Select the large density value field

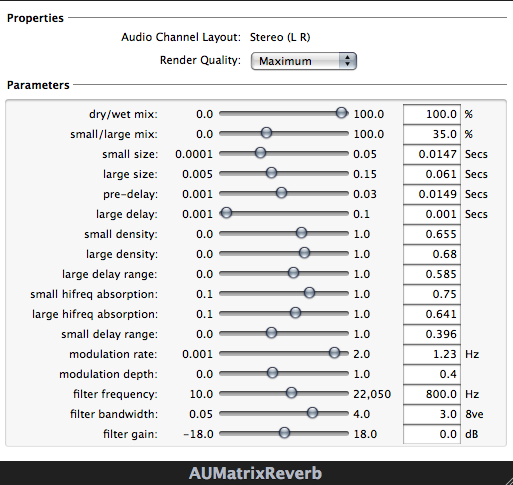pos(432,254)
